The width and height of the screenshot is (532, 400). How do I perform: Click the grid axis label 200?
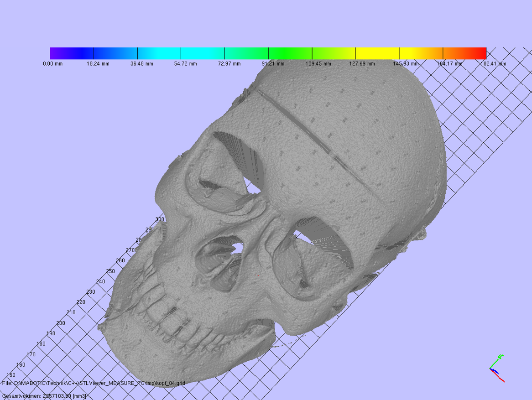coord(61,323)
